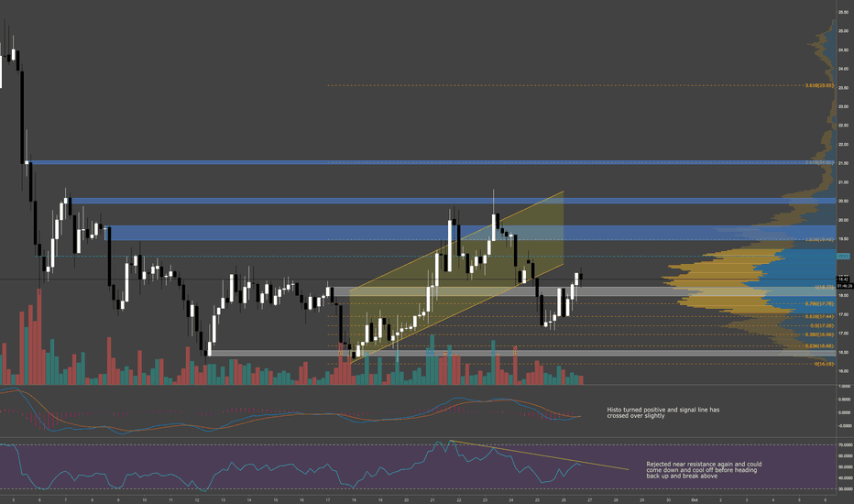Click the tall white candle on the 21st
The height and width of the screenshot is (504, 854).
pyautogui.click(x=450, y=246)
